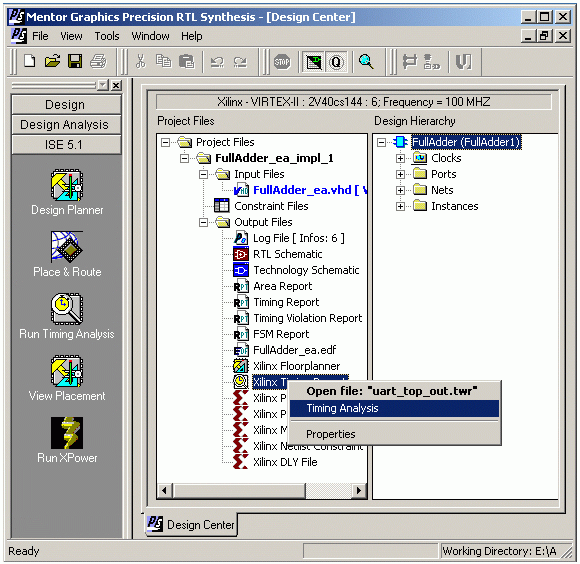
Task: Select the Timing Report item
Action: click(x=286, y=303)
